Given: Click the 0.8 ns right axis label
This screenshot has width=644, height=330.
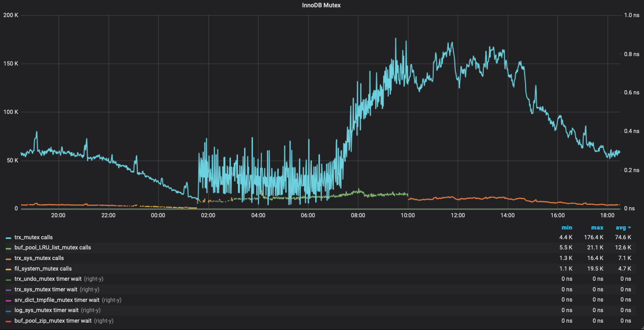Looking at the screenshot, I should pos(632,54).
